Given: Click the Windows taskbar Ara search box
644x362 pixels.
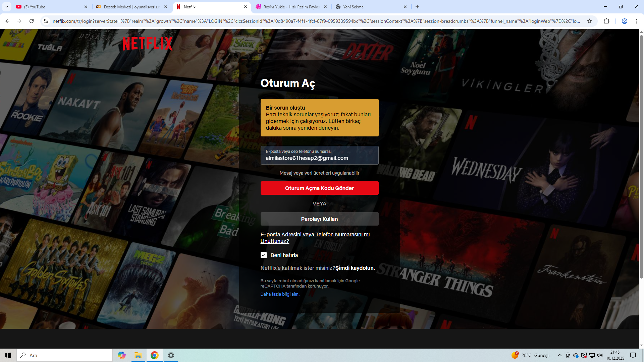Looking at the screenshot, I should (64, 355).
